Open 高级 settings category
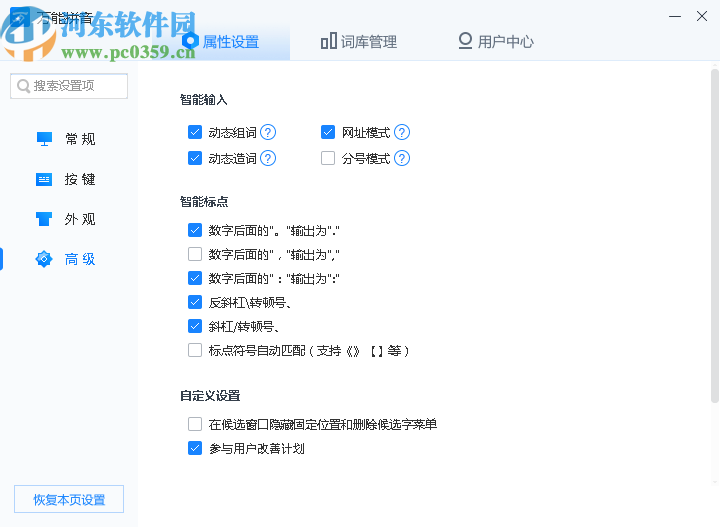This screenshot has width=720, height=528. pyautogui.click(x=66, y=259)
